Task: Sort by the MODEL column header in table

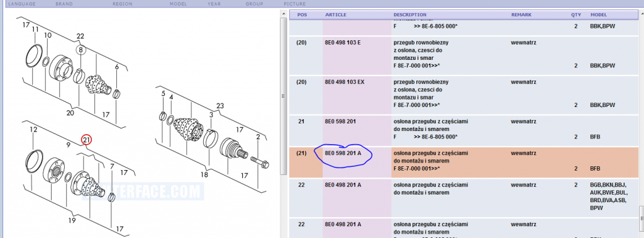Action: (x=599, y=15)
